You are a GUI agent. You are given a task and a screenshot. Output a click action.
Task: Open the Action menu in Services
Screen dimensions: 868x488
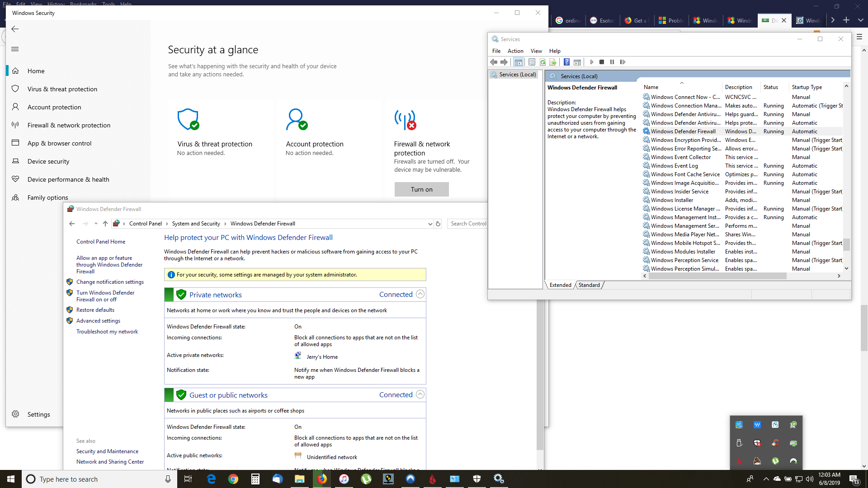(x=515, y=51)
